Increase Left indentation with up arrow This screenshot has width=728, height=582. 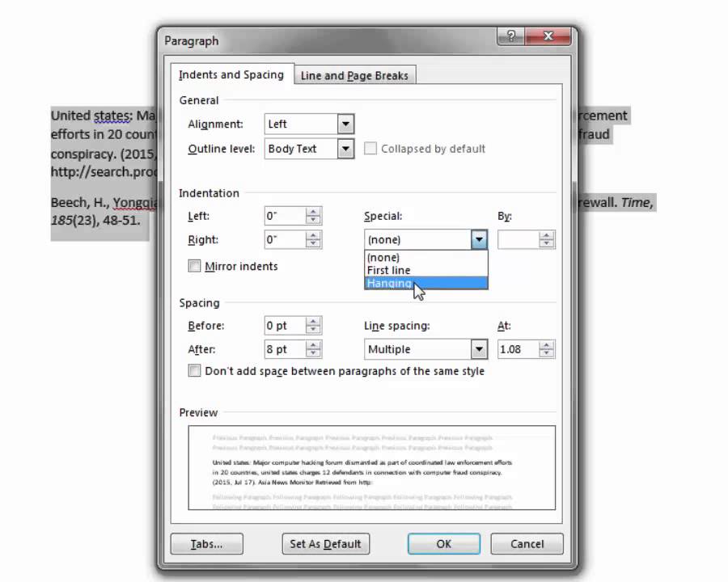pos(313,212)
